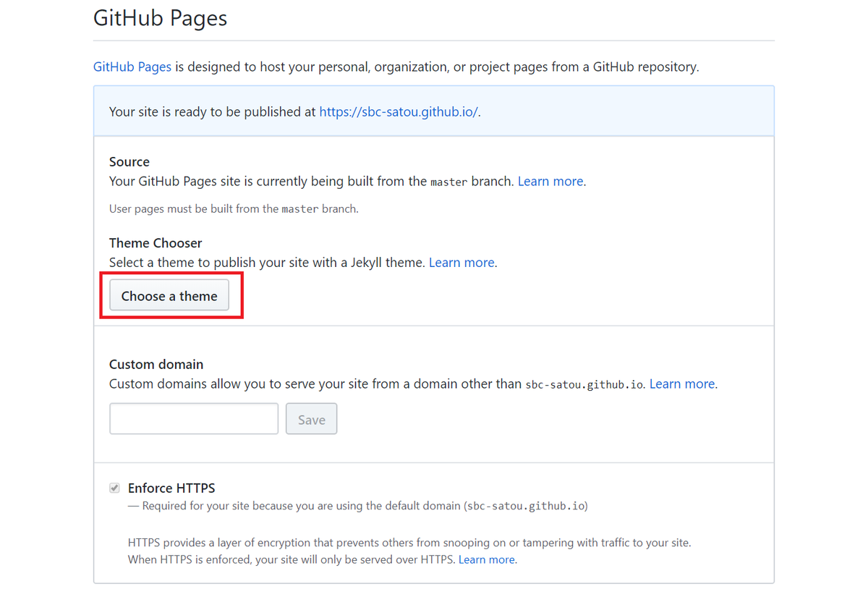Image resolution: width=868 pixels, height=589 pixels.
Task: Click the Theme Chooser heading
Action: click(156, 242)
